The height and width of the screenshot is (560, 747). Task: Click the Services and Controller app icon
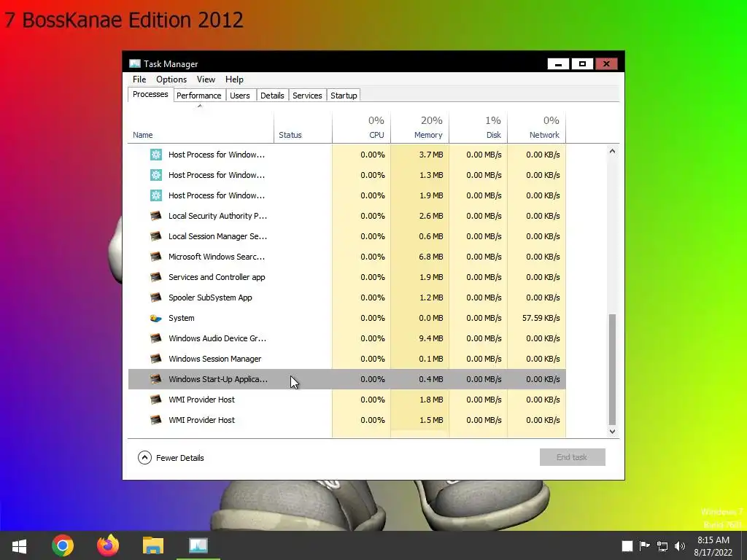pyautogui.click(x=156, y=277)
